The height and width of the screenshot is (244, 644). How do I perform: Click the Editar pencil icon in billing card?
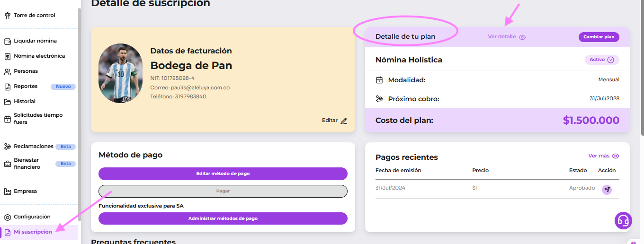click(344, 121)
